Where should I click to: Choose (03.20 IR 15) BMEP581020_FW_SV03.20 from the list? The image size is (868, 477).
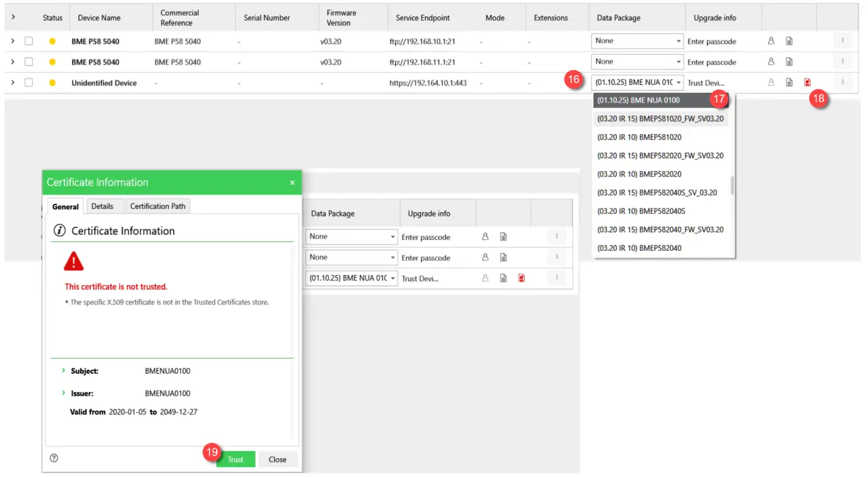(x=661, y=119)
